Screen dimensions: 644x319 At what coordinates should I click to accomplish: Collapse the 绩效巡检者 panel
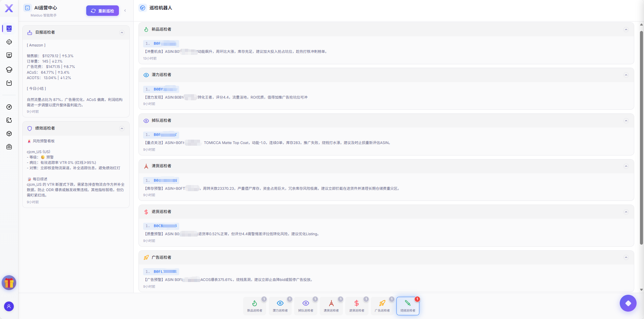[122, 129]
